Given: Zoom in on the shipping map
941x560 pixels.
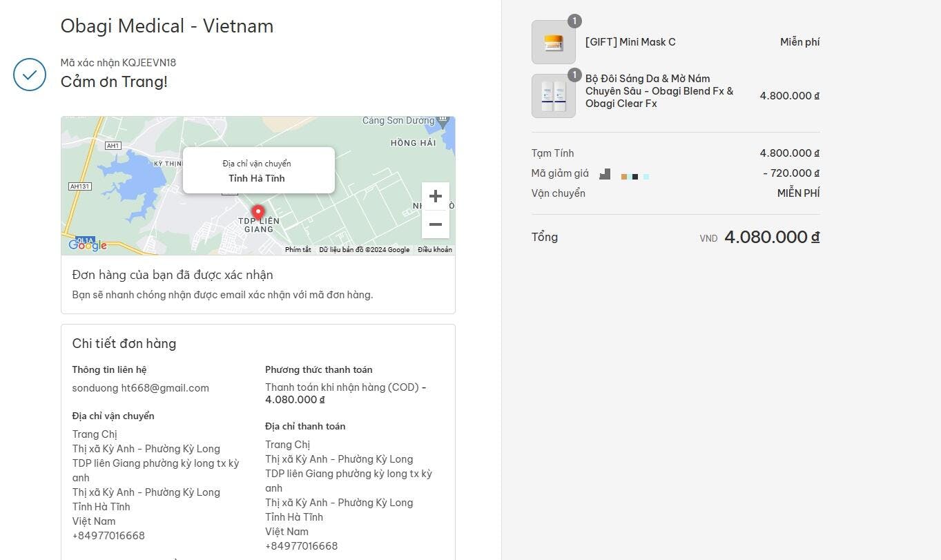Looking at the screenshot, I should [x=435, y=196].
